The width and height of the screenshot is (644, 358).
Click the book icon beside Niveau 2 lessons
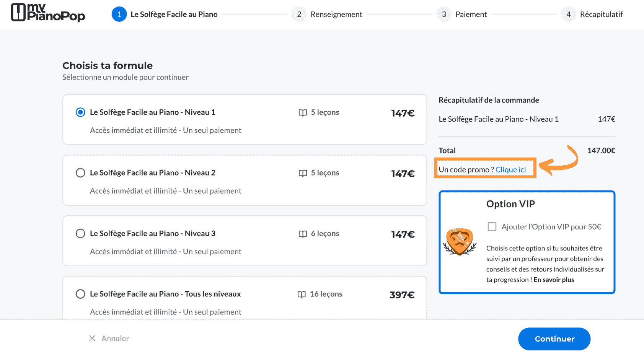pyautogui.click(x=303, y=173)
